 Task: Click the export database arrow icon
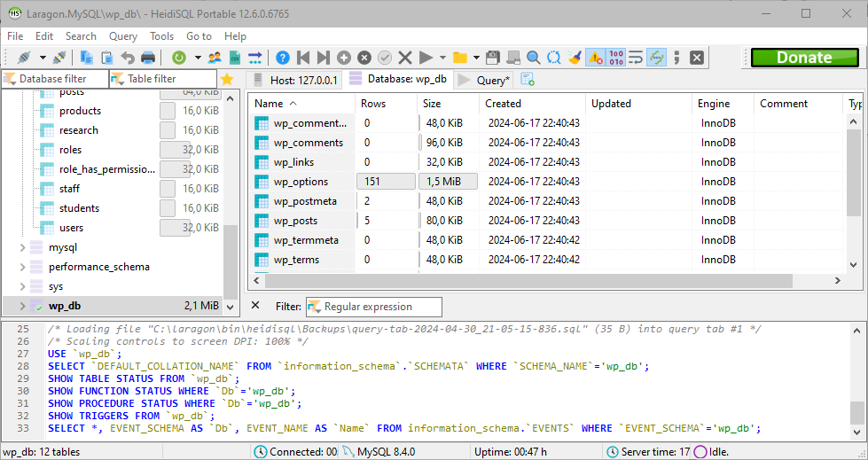pyautogui.click(x=254, y=58)
